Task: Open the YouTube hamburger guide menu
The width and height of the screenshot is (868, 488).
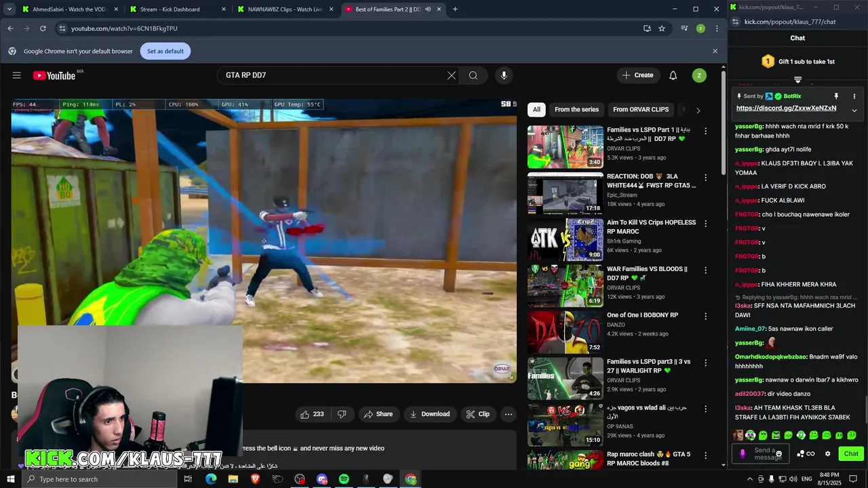Action: 17,75
